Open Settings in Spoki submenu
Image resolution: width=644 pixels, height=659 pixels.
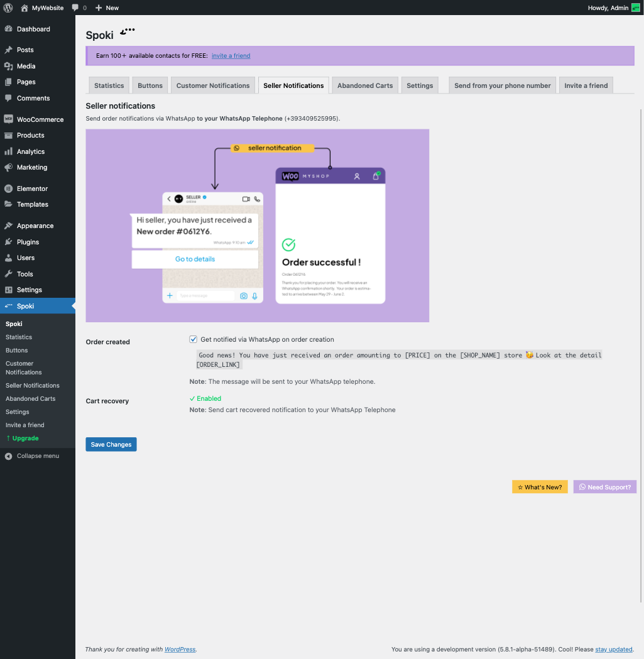click(x=17, y=412)
